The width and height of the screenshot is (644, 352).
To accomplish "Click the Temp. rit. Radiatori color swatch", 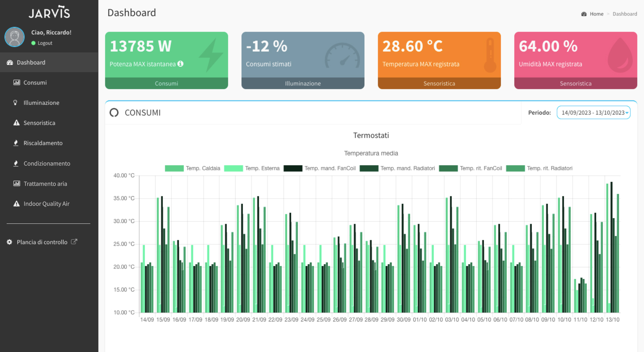I will coord(515,168).
